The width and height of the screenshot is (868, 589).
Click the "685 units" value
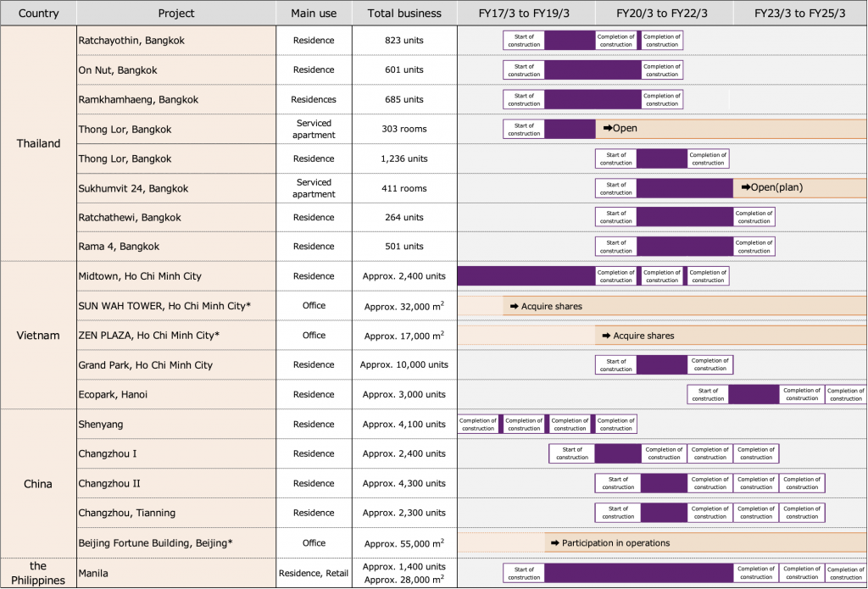coord(404,100)
